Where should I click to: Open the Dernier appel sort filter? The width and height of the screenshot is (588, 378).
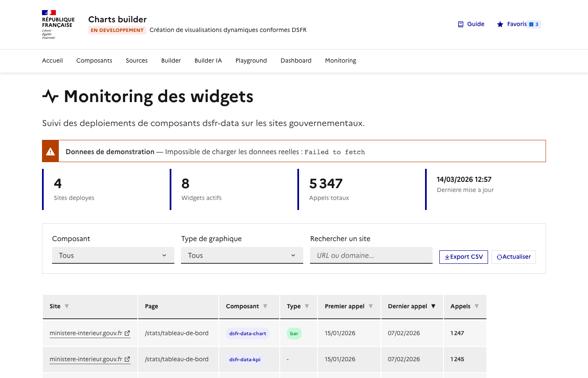click(434, 306)
